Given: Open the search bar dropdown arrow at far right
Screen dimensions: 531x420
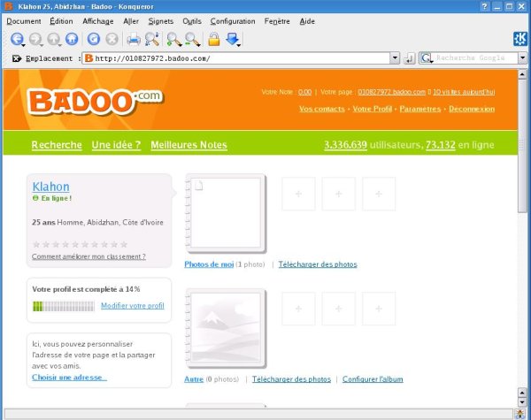Looking at the screenshot, I should click(522, 58).
